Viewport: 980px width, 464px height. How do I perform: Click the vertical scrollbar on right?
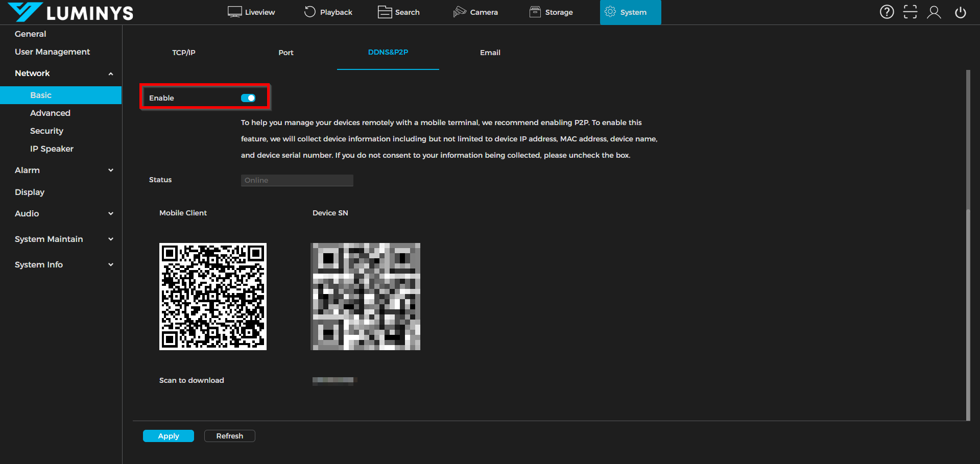pos(968,245)
